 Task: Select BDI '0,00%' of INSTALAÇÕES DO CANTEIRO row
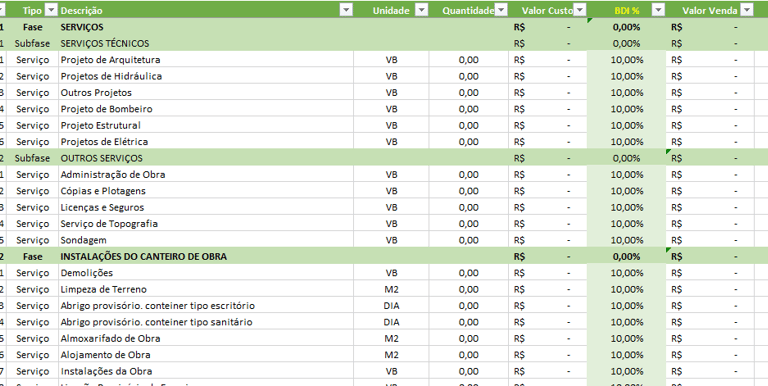pos(626,256)
